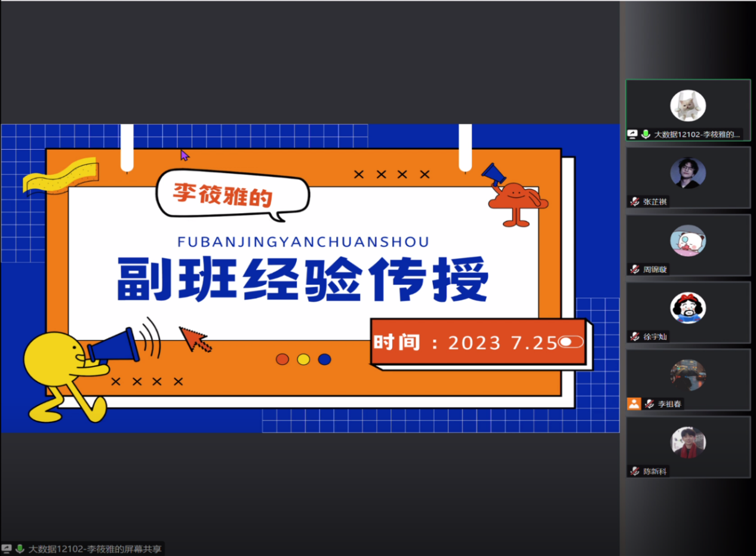
Task: Click the muted mic icon beside 徐宇灿
Action: [635, 337]
